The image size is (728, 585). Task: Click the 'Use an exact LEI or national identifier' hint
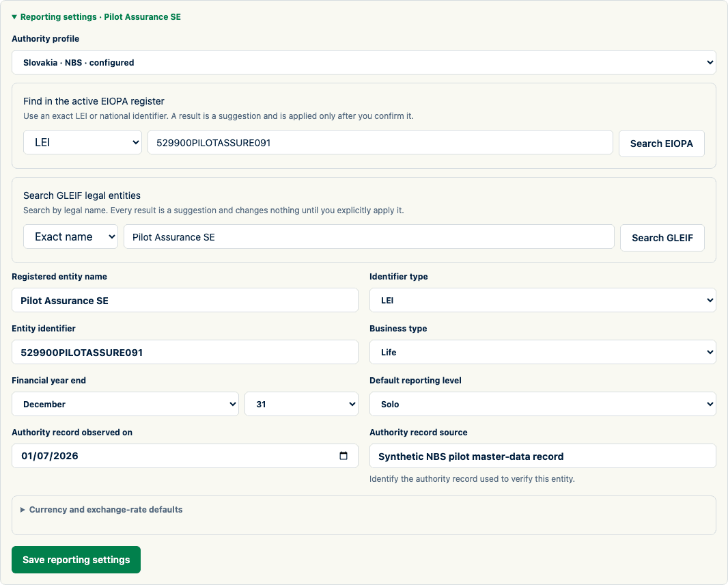219,115
